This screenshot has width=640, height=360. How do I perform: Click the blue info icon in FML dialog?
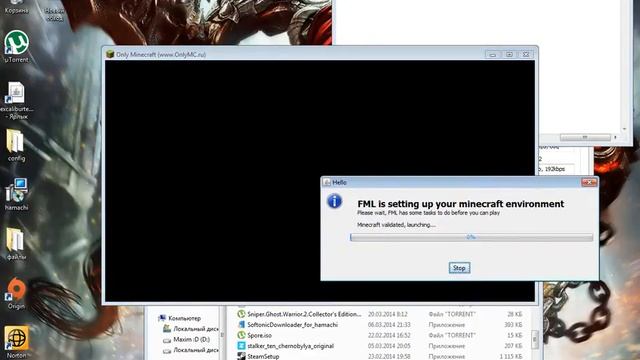pos(334,201)
